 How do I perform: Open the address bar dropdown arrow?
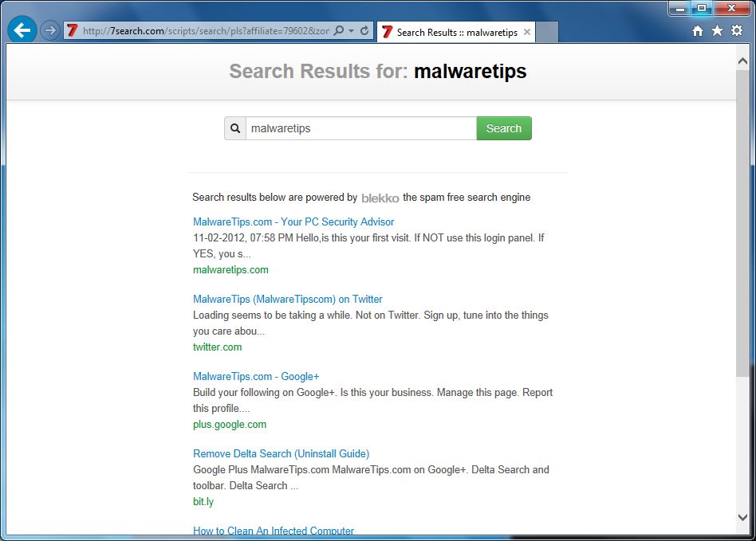tap(352, 31)
